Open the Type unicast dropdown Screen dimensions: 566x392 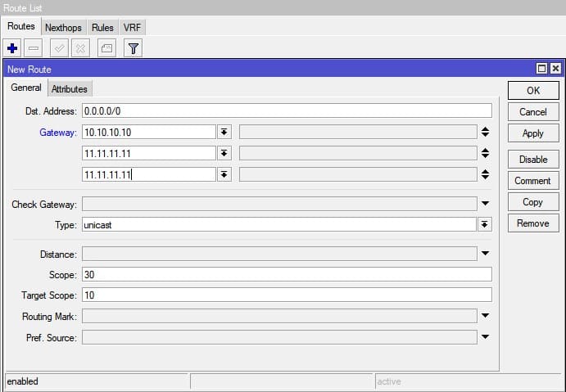click(x=484, y=225)
